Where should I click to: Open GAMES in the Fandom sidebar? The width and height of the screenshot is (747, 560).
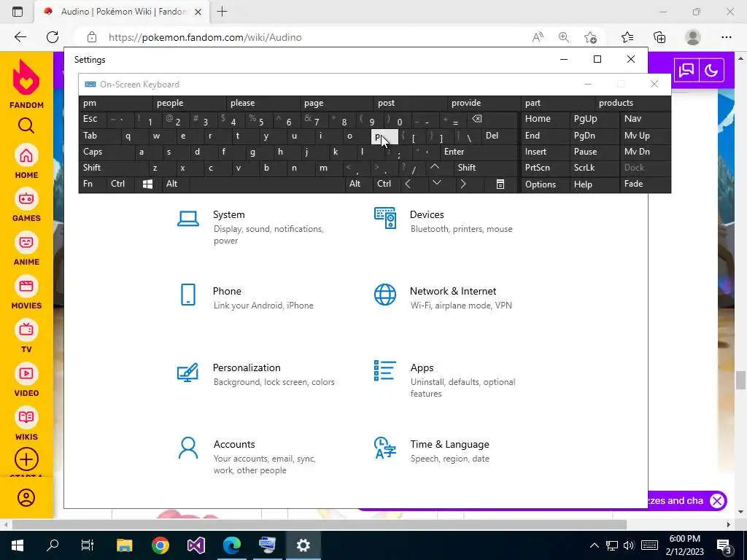(26, 205)
